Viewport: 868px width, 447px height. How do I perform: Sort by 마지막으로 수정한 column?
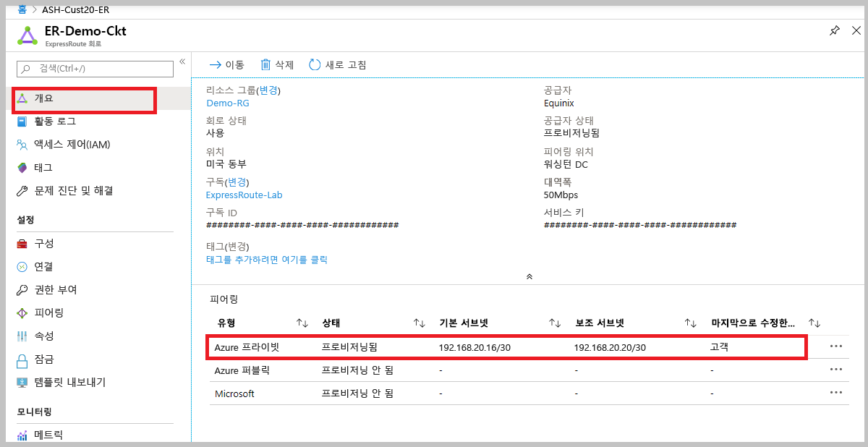[x=814, y=323]
